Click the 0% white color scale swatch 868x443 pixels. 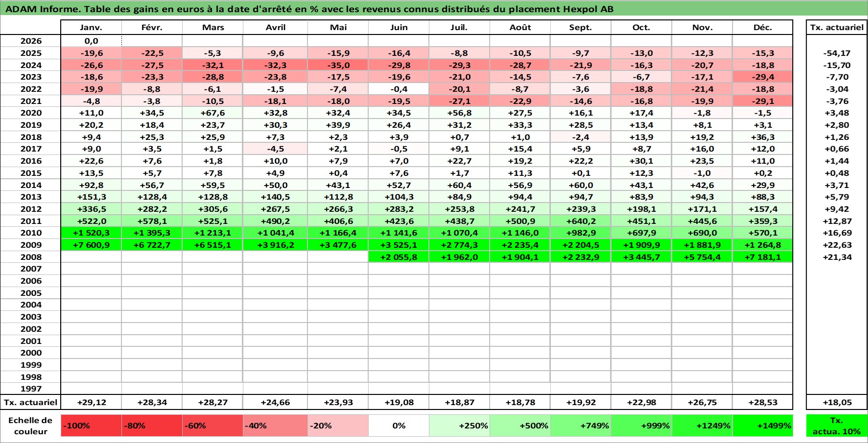point(399,426)
